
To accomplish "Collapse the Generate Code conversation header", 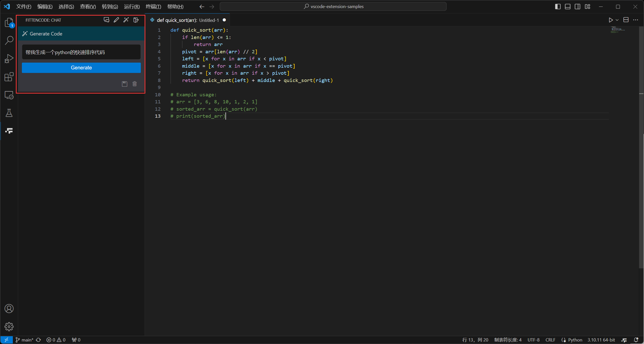I will 81,34.
